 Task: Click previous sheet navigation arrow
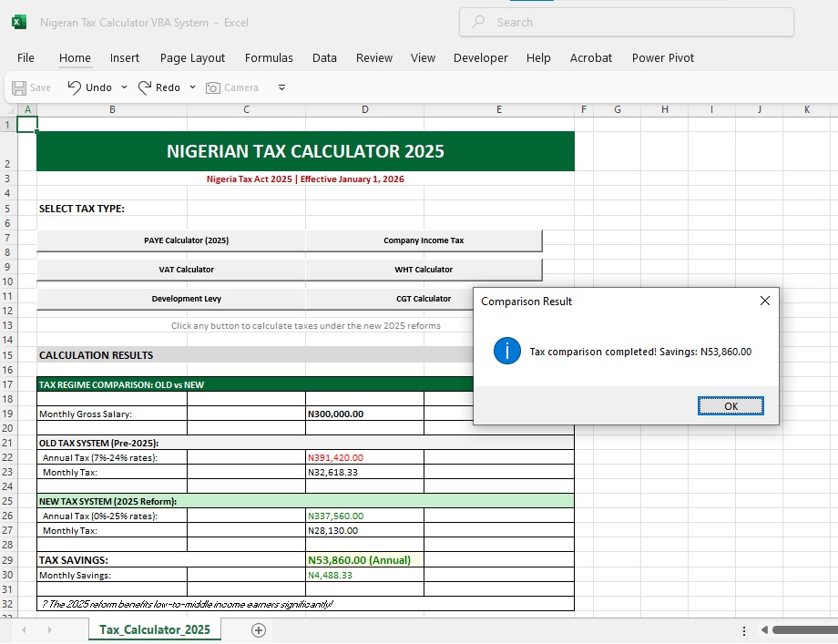click(x=24, y=630)
